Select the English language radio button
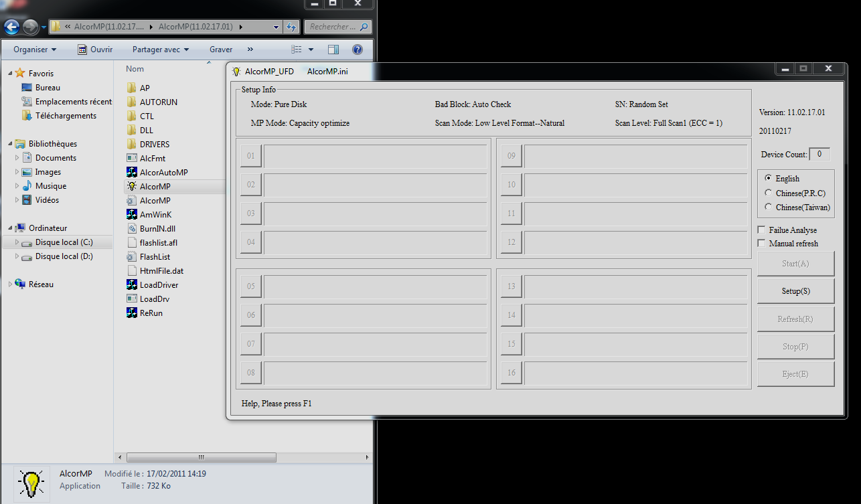861x504 pixels. pyautogui.click(x=768, y=178)
